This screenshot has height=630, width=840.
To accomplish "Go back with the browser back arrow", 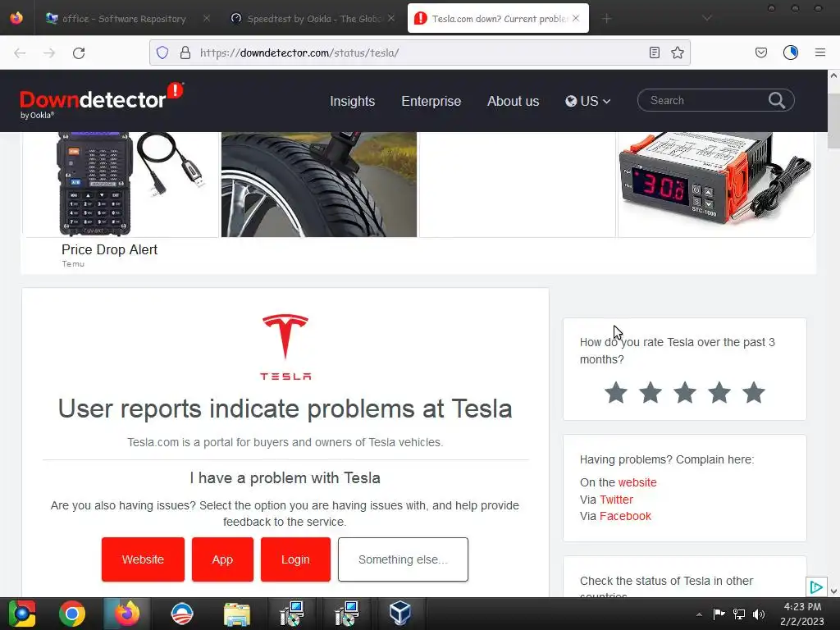I will (20, 53).
